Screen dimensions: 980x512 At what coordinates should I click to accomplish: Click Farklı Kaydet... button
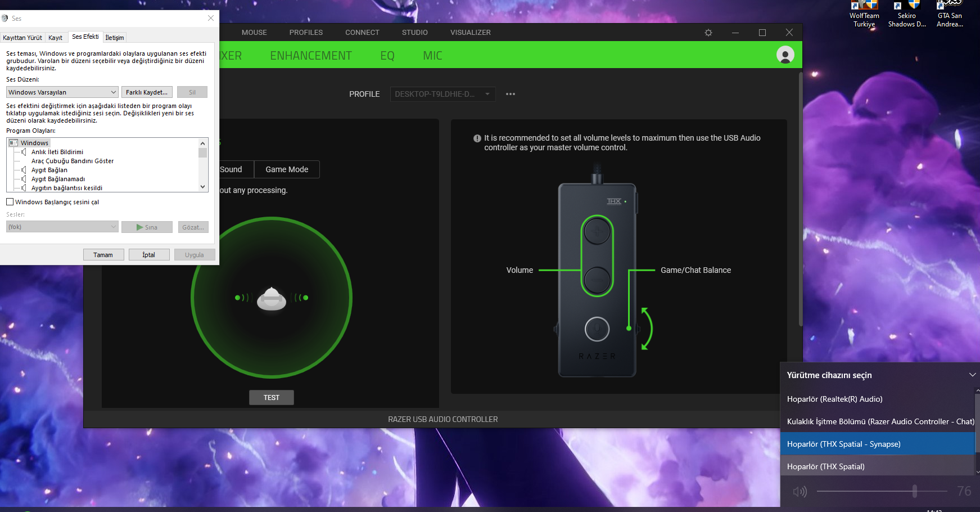pos(147,92)
